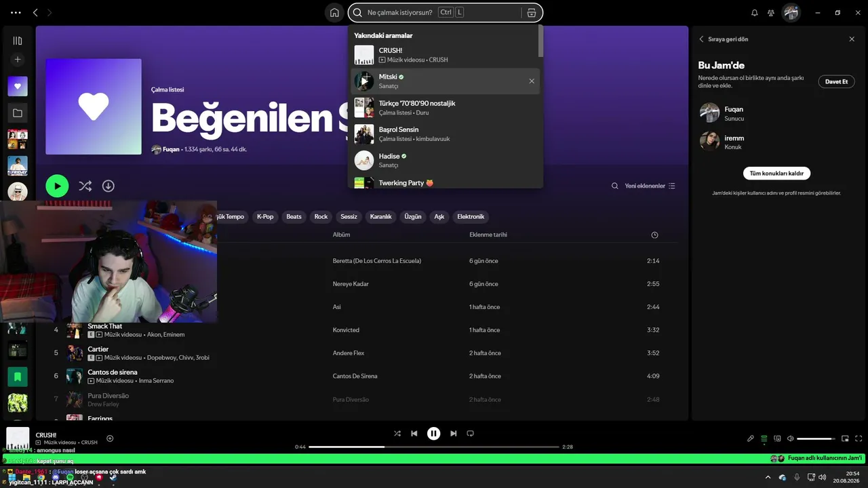The width and height of the screenshot is (868, 488).
Task: Sort by the duration clock column icon
Action: tap(654, 235)
